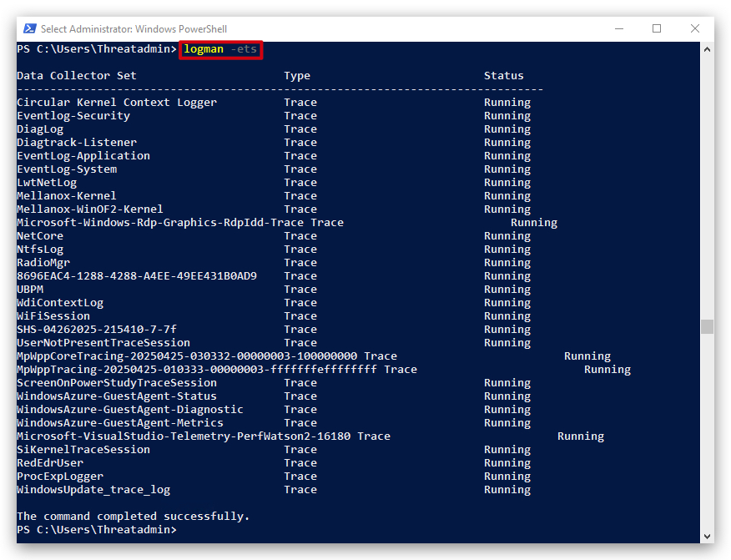Screen dimensions: 731x560
Task: Click the scrollbar down arrow
Action: 708,537
